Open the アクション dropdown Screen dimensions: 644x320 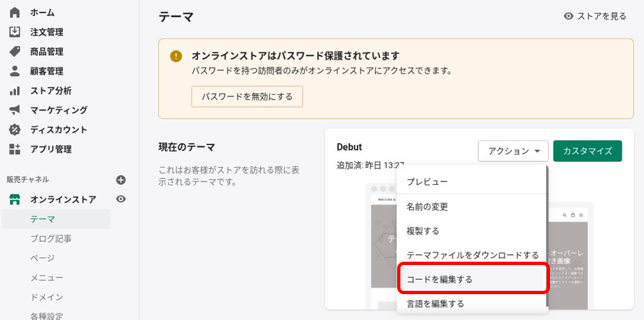click(513, 151)
